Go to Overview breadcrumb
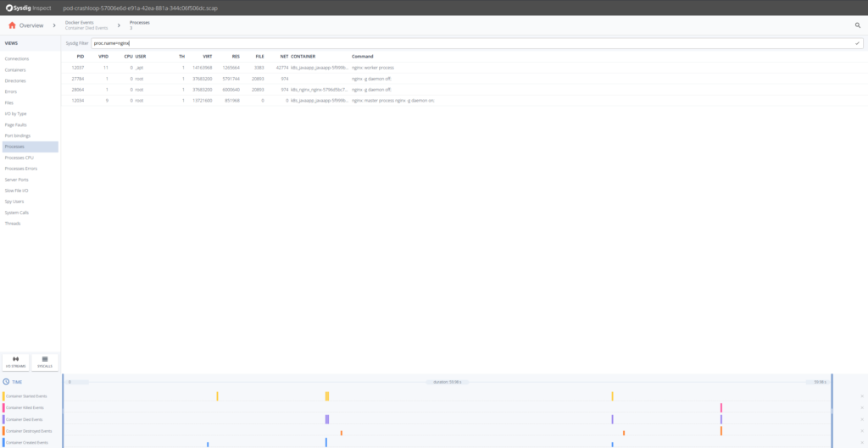The width and height of the screenshot is (868, 448). (31, 25)
